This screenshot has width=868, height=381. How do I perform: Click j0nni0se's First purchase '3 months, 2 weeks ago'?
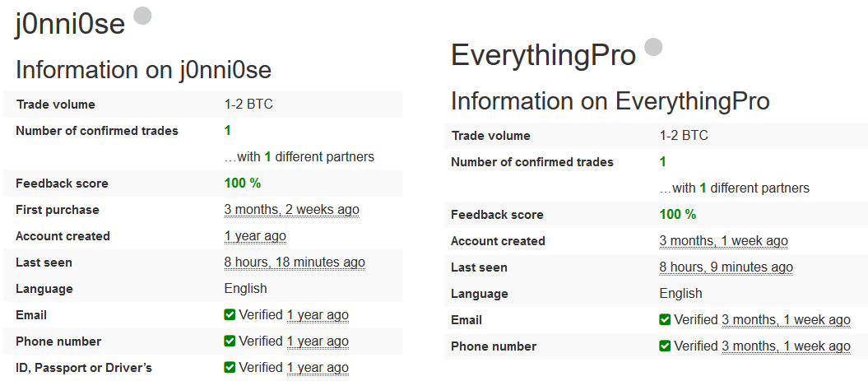292,210
